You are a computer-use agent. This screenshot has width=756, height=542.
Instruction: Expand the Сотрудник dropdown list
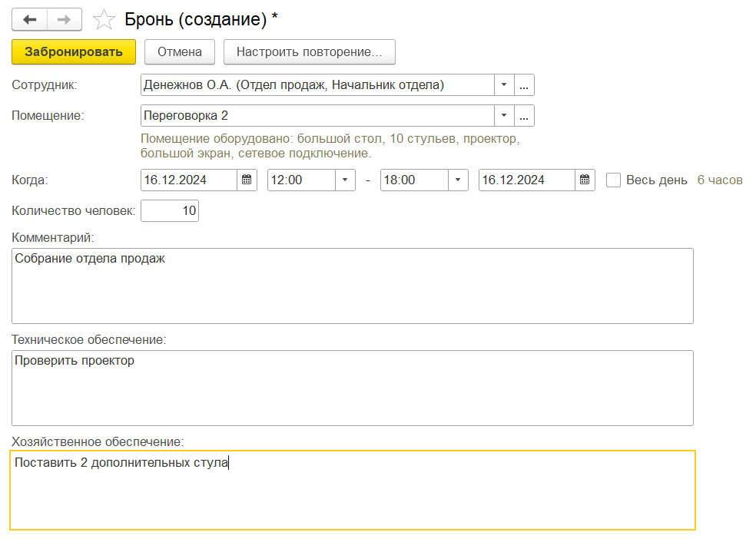504,85
